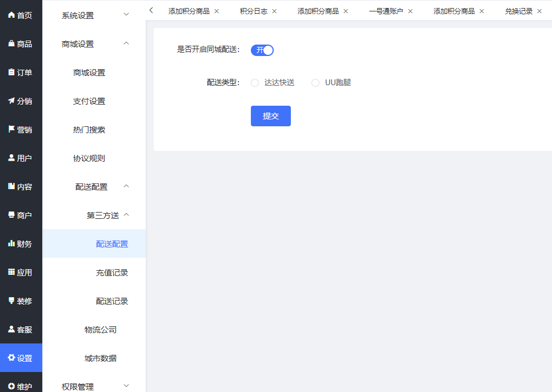Open the 订单 clipboard icon
This screenshot has width=552, height=392.
tap(11, 72)
